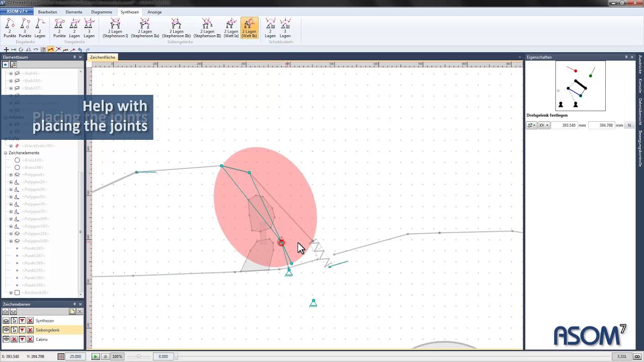Viewport: 644px width, 362px height.
Task: Open the Anzeige ribbon tab
Action: pyautogui.click(x=154, y=12)
